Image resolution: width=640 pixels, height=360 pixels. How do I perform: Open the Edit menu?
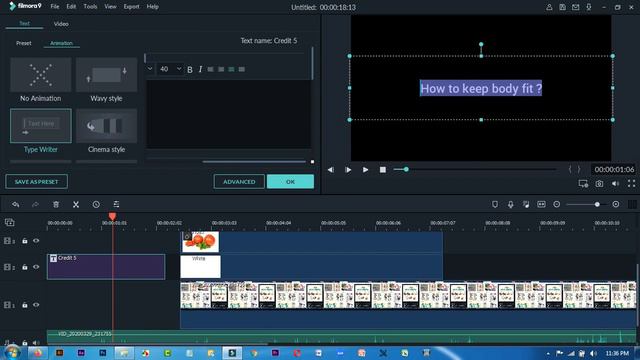pos(71,7)
